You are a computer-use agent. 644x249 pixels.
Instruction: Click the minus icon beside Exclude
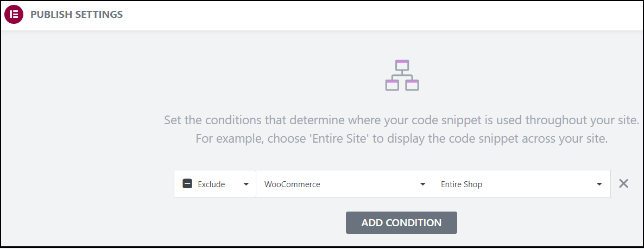point(187,184)
